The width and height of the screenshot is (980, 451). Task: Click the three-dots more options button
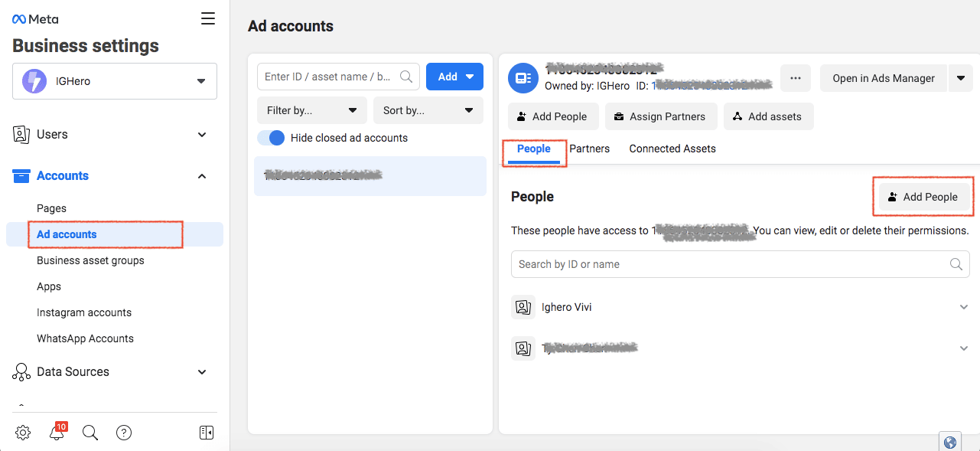pyautogui.click(x=796, y=78)
